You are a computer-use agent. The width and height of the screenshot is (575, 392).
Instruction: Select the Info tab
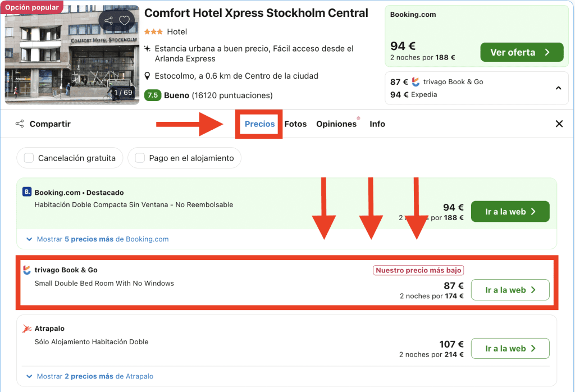(x=377, y=124)
